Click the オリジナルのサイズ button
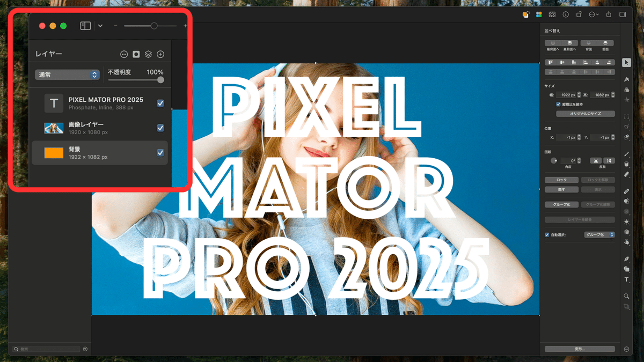644x362 pixels. point(586,114)
